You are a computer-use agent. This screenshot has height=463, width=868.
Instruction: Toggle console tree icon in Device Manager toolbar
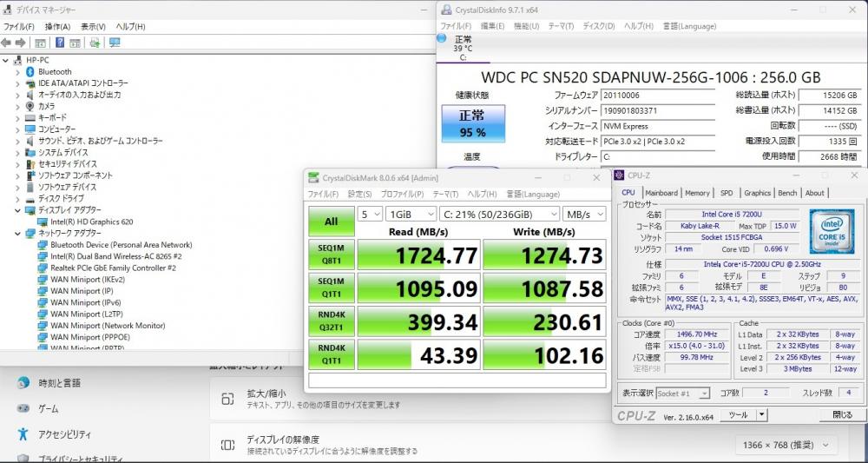(40, 43)
